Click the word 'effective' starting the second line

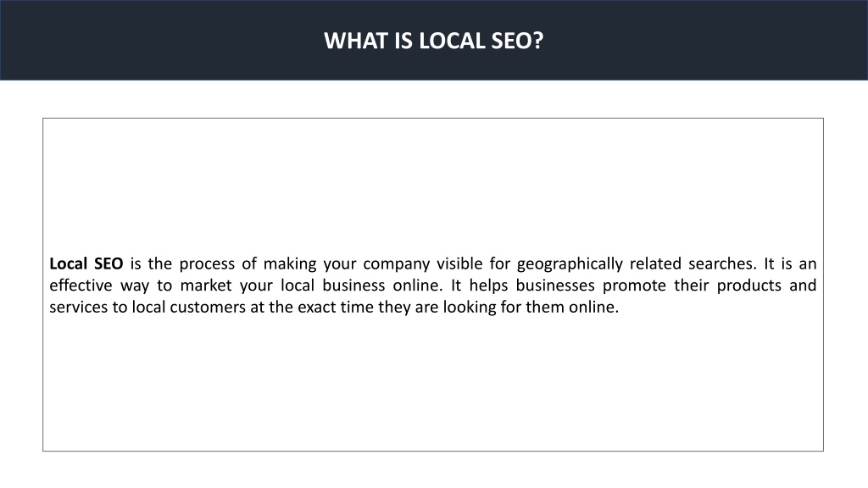tap(81, 285)
